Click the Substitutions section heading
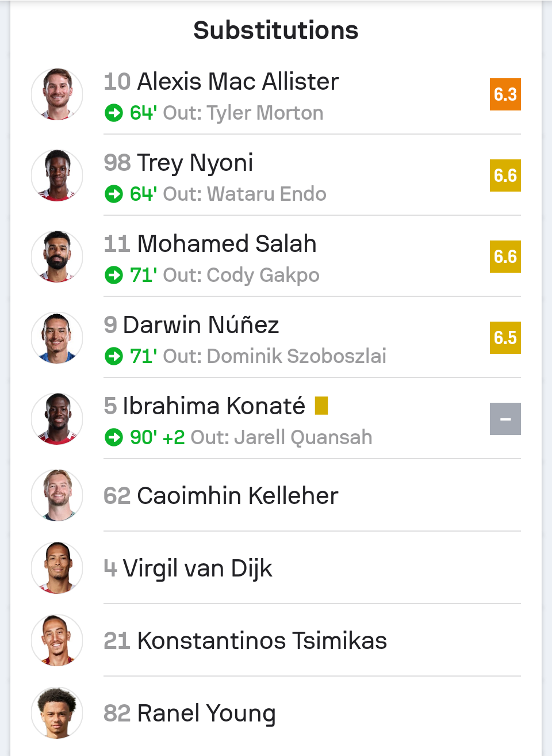Screen dimensions: 552x756 tap(275, 30)
